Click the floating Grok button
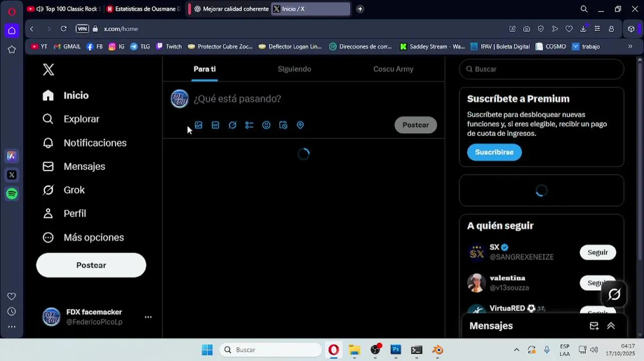Screen dimensions: 644x361 pyautogui.click(x=614, y=294)
